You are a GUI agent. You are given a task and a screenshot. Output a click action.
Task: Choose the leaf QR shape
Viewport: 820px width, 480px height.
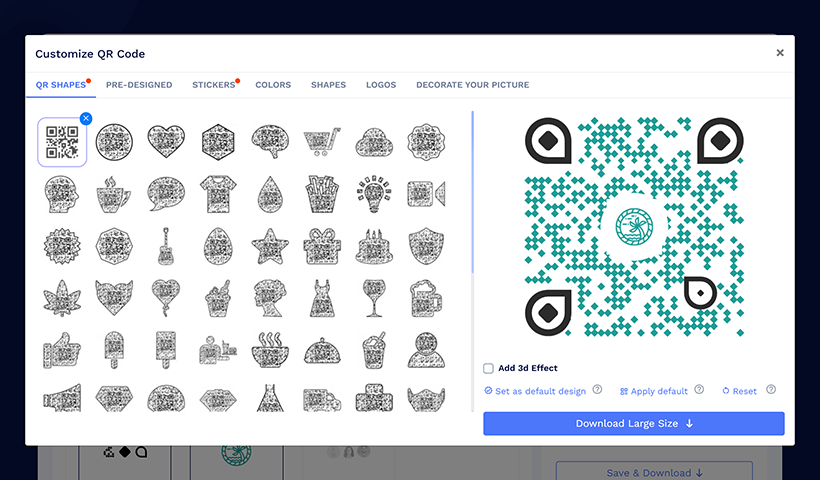pos(62,298)
